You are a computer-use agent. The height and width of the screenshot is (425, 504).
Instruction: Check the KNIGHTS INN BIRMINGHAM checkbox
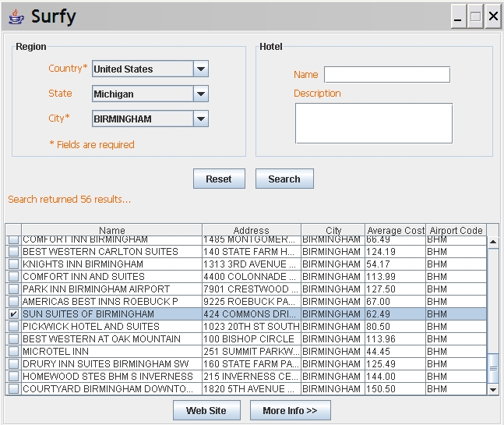click(x=13, y=264)
